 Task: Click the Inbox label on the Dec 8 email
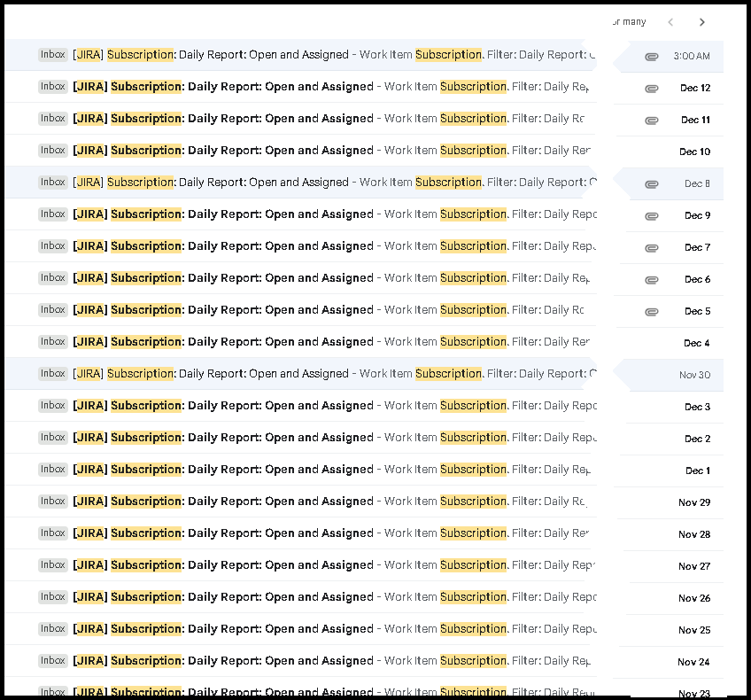point(52,182)
